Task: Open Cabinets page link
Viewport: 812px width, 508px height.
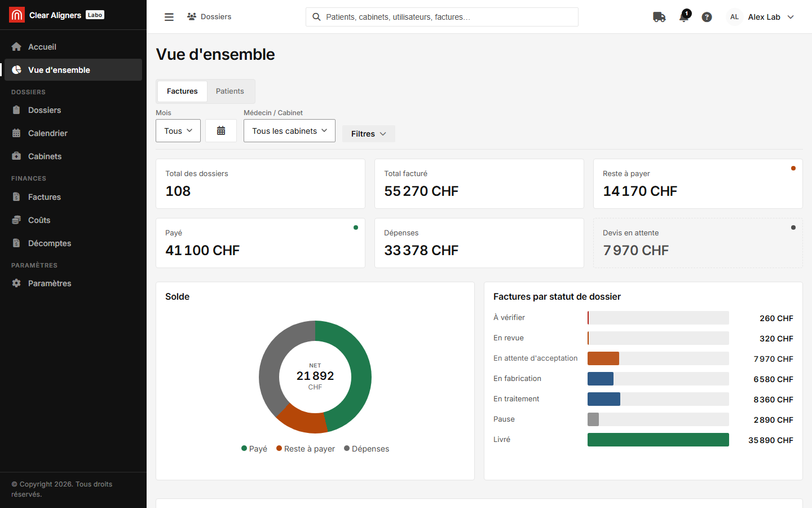Action: [x=73, y=156]
